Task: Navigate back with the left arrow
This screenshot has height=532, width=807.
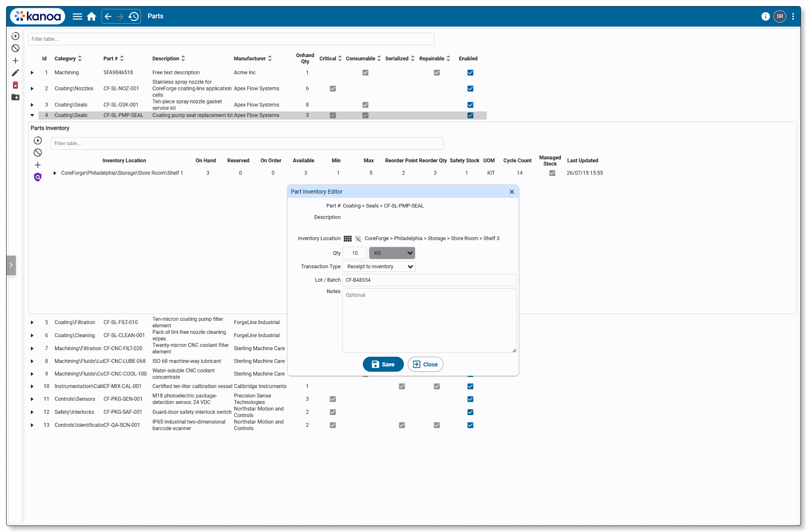Action: (x=108, y=16)
